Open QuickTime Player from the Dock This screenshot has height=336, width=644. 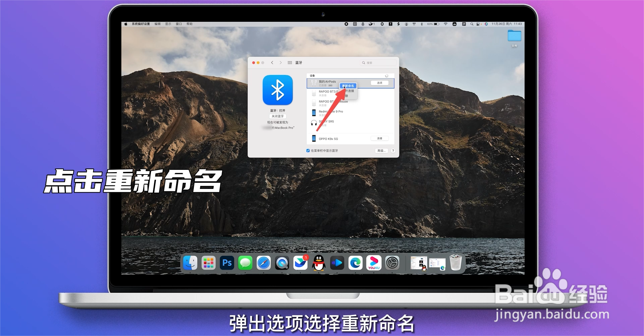[x=282, y=263]
